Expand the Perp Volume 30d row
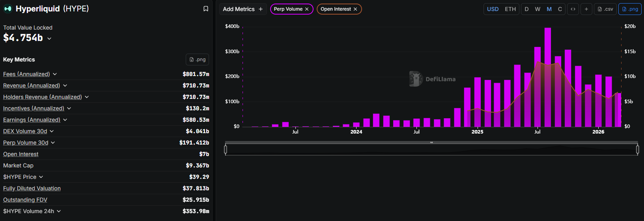The image size is (644, 221). [x=53, y=143]
